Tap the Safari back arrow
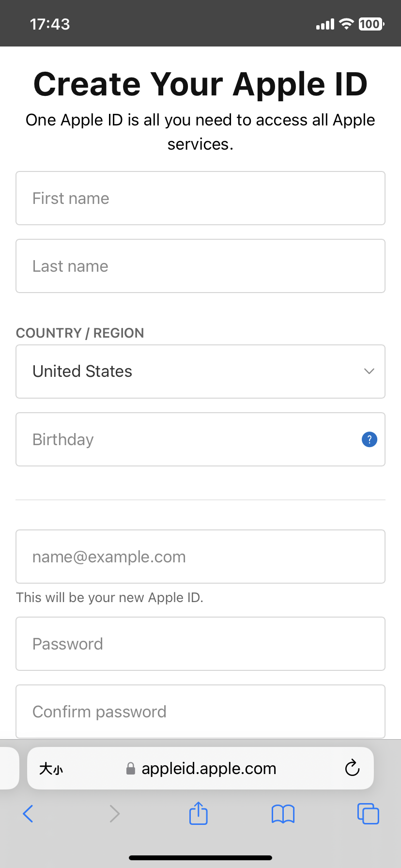 pos(28,814)
